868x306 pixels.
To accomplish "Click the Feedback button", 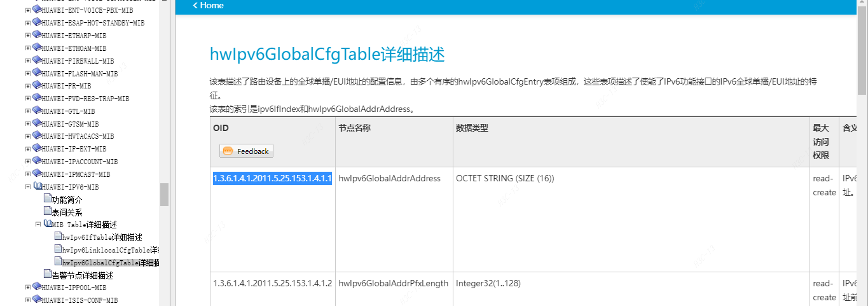I will point(246,151).
